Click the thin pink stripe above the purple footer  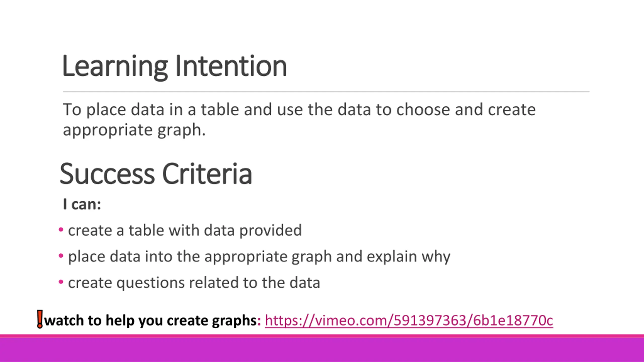coord(322,336)
